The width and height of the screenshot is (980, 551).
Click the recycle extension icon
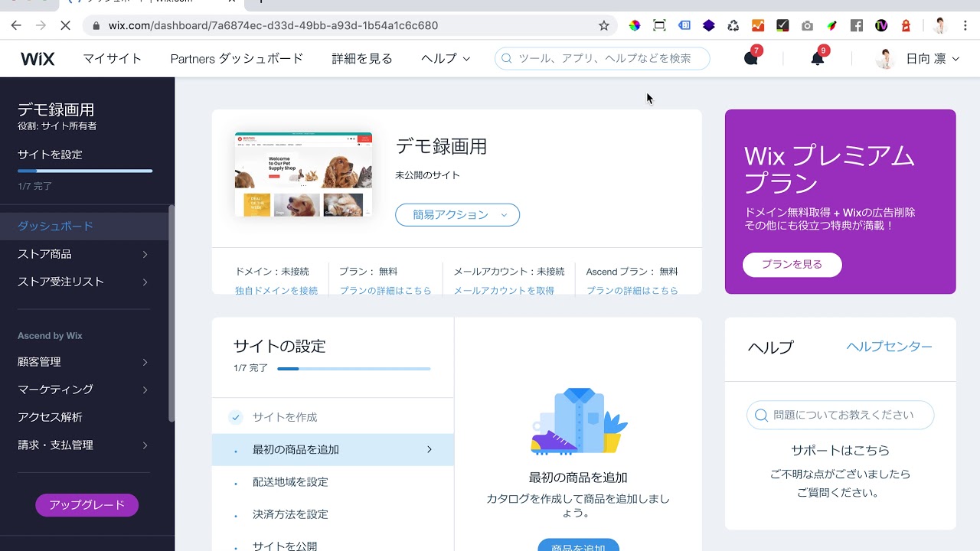733,25
